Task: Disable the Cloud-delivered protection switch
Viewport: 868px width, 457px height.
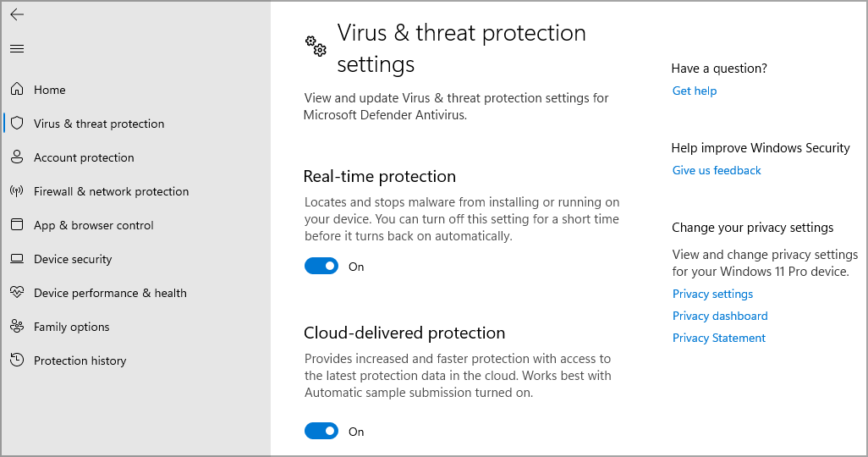Action: coord(321,432)
